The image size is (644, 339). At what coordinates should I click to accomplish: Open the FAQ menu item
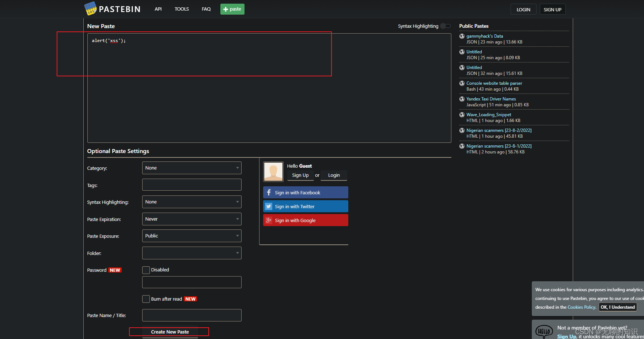pyautogui.click(x=206, y=9)
